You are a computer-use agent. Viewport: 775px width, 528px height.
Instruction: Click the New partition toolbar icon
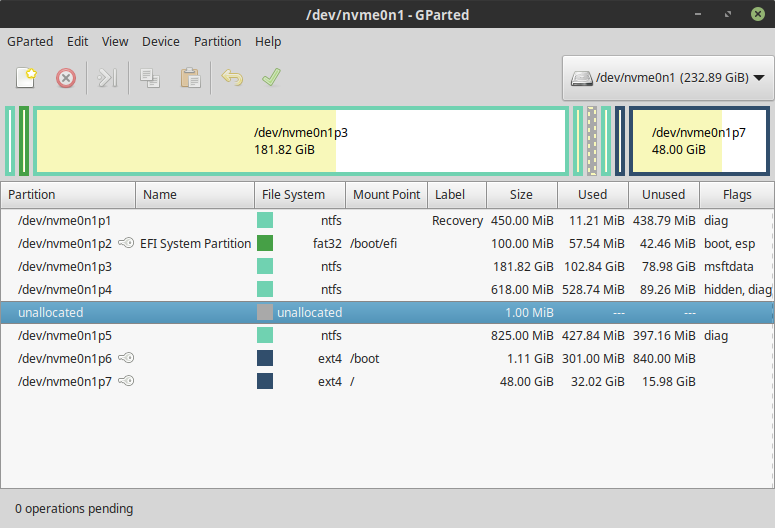(26, 78)
